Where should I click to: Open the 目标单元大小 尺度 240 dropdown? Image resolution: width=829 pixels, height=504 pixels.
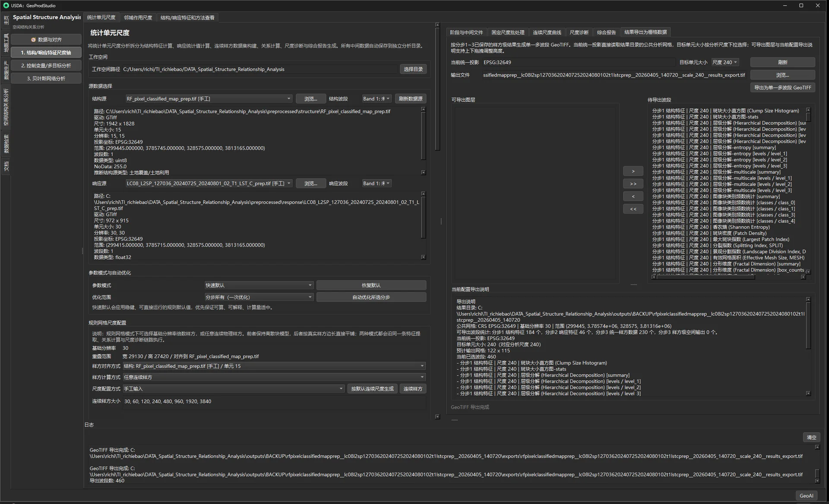pos(725,62)
